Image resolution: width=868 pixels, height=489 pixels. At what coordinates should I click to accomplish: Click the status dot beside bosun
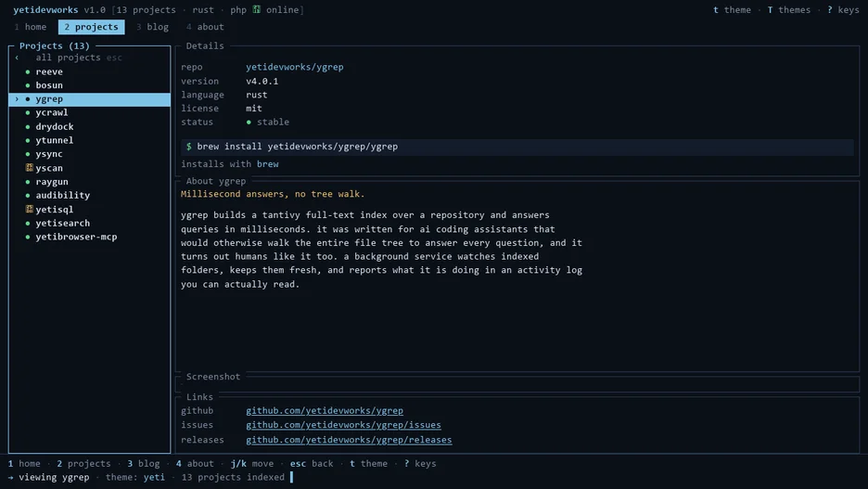point(28,85)
